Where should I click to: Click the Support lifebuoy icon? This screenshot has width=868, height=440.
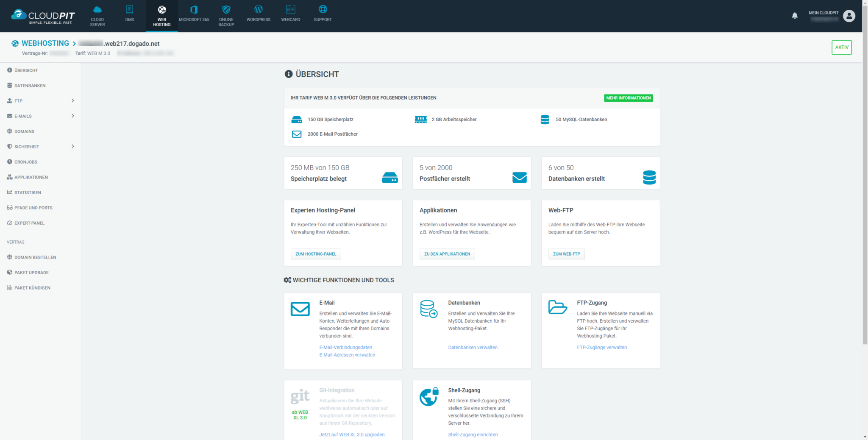[323, 10]
